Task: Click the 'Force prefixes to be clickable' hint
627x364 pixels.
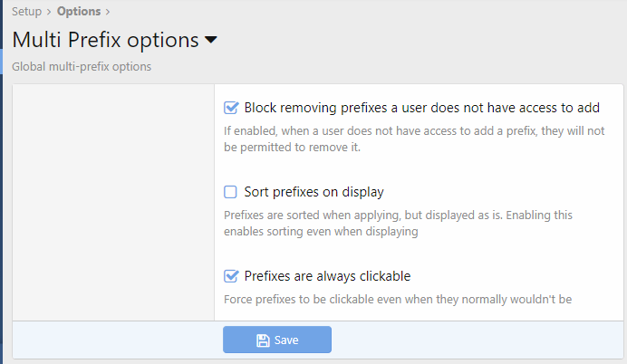Action: [x=397, y=299]
